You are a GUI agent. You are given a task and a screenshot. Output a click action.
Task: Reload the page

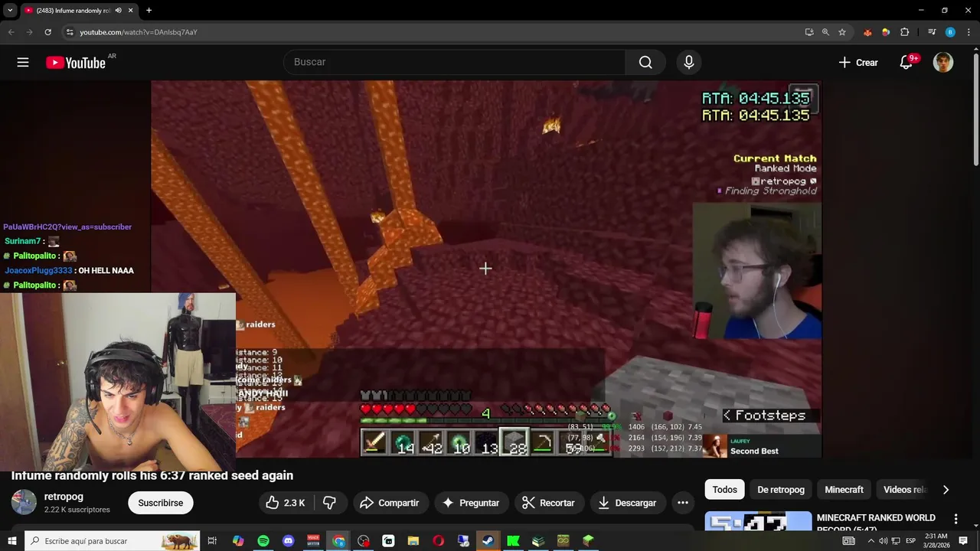(x=47, y=32)
